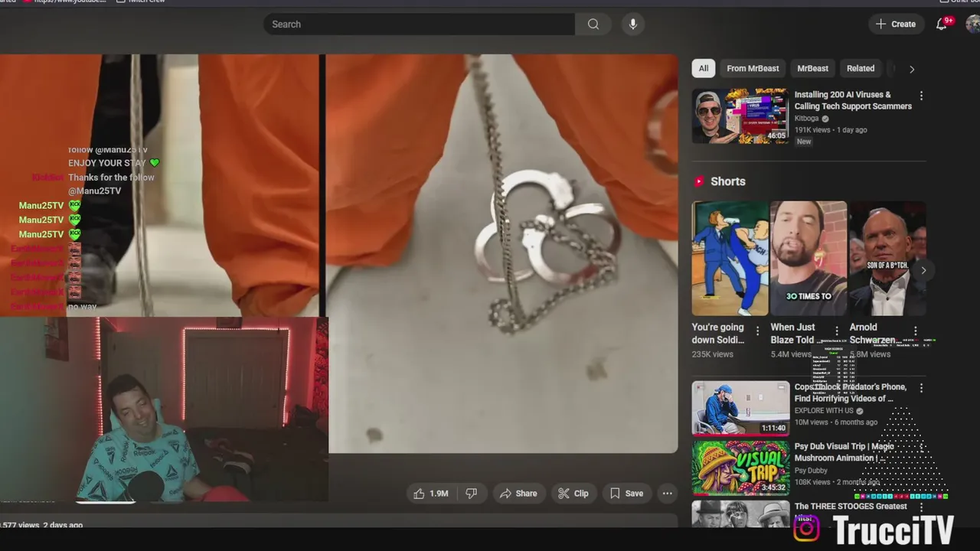Open Cops Unlock Predator's Phone title
Image resolution: width=980 pixels, height=551 pixels.
(851, 393)
